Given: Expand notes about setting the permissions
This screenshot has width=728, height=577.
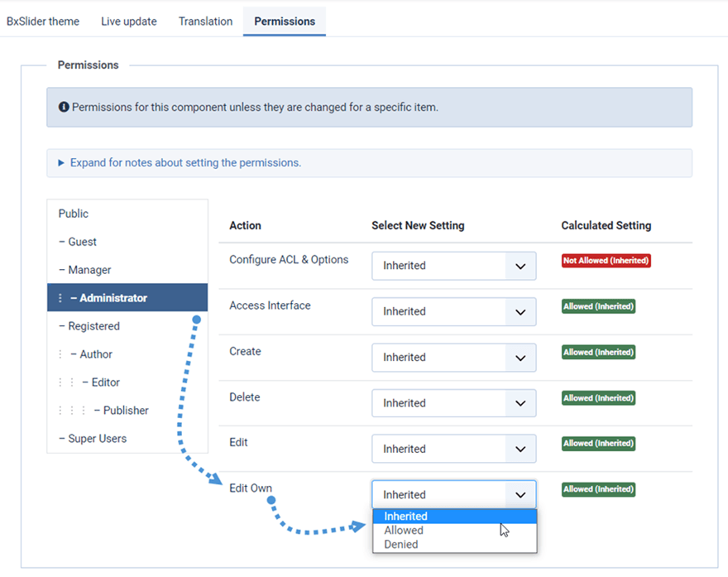Looking at the screenshot, I should pyautogui.click(x=185, y=163).
